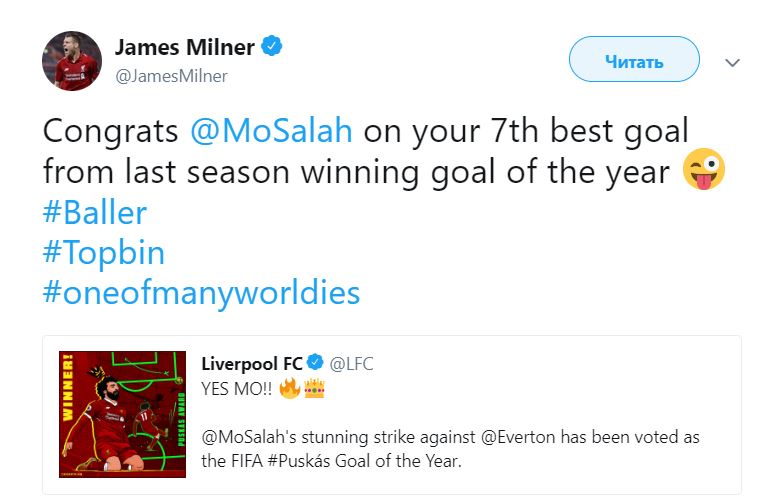This screenshot has height=497, width=781.
Task: Click the winking tongue-out emoji
Action: point(703,169)
